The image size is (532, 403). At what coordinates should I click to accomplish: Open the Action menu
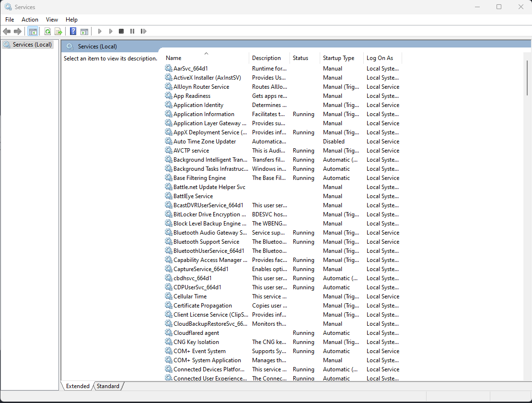click(30, 20)
